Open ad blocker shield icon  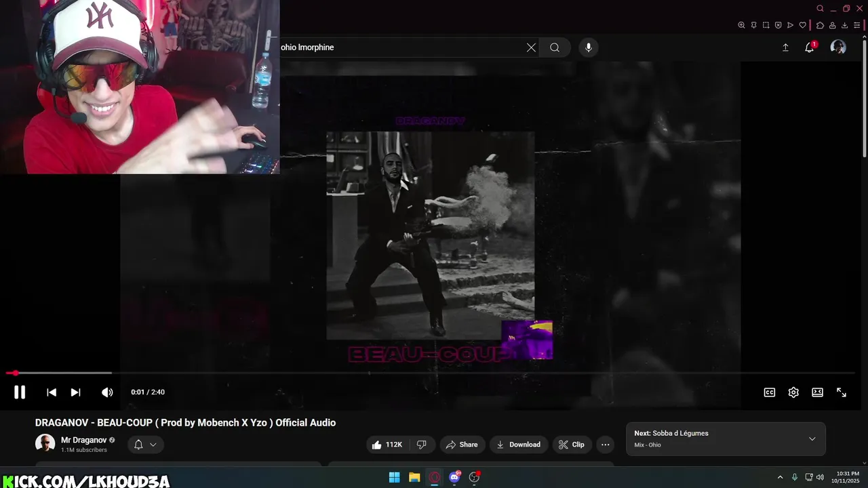778,25
